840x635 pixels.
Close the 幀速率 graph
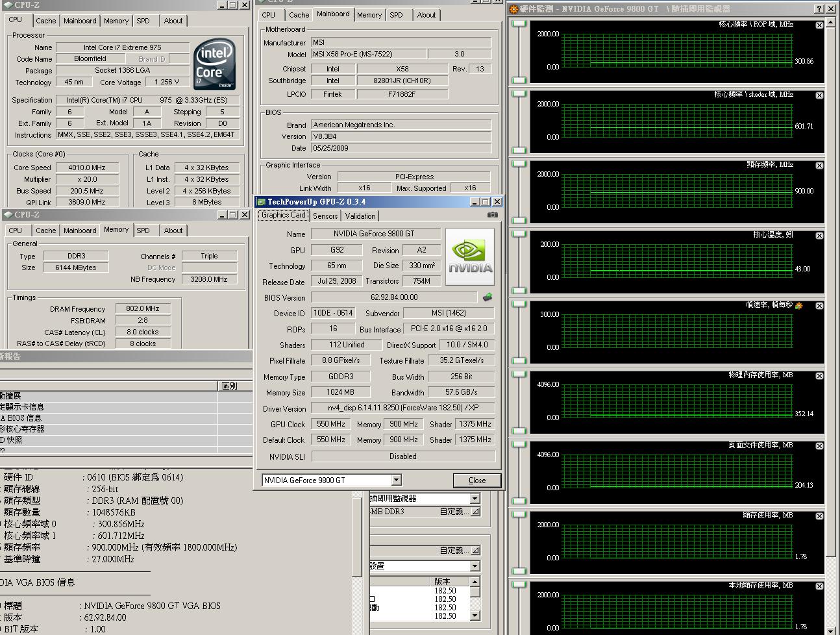819,306
